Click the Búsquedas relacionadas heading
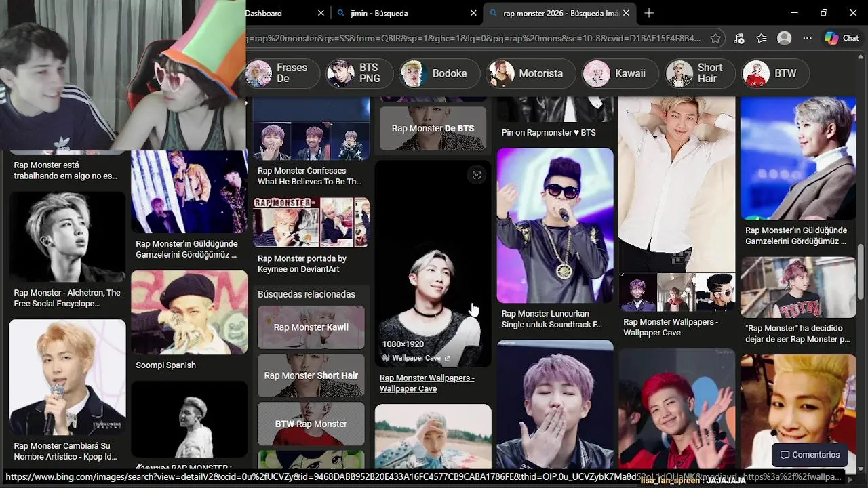Viewport: 868px width, 488px height. tap(307, 294)
